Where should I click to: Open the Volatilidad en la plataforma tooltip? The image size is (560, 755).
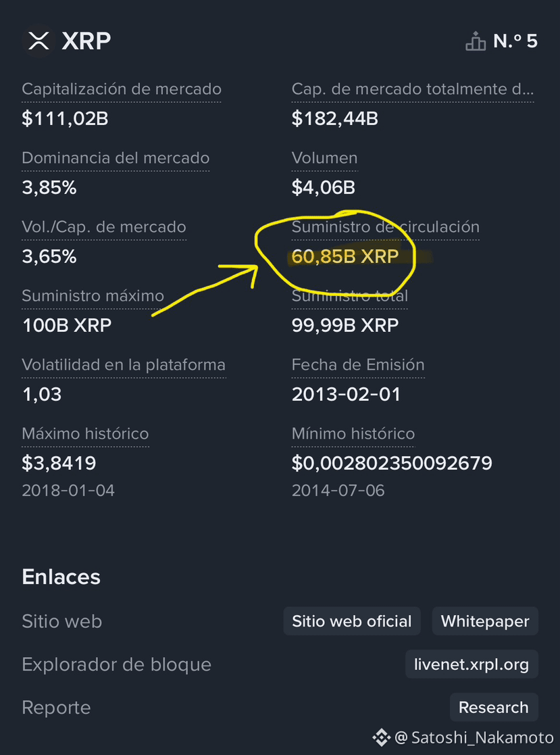124,365
